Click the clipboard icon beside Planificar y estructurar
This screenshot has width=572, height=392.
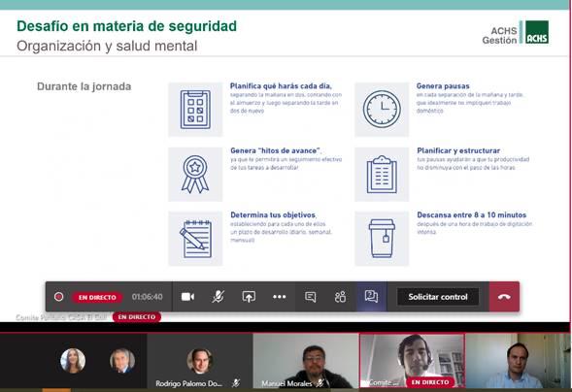(382, 174)
